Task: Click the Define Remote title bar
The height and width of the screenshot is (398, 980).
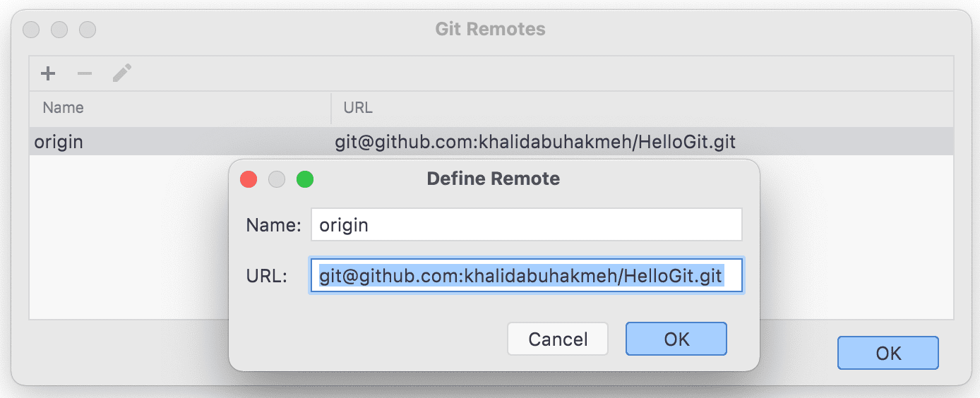Action: click(494, 179)
